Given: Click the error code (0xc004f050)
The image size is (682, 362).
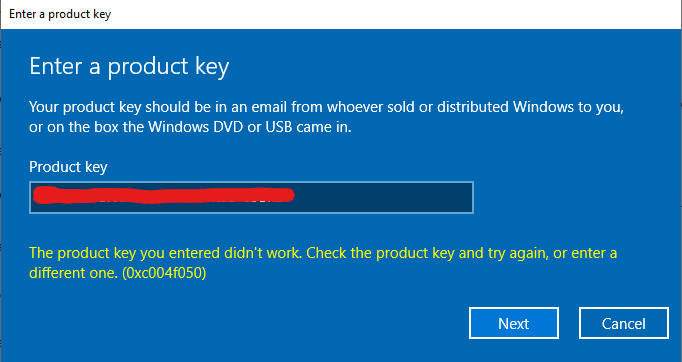Looking at the screenshot, I should [x=164, y=273].
